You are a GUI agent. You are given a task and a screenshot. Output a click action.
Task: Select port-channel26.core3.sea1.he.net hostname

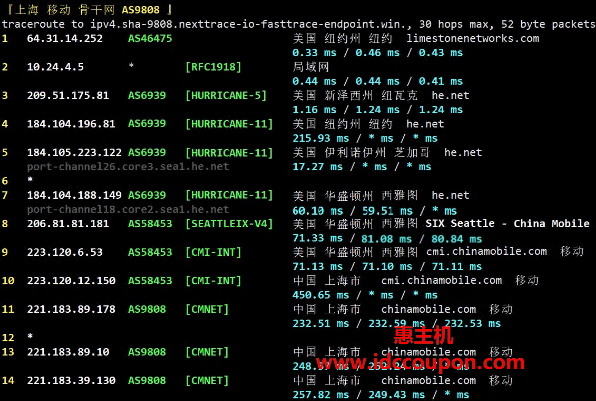coord(128,166)
